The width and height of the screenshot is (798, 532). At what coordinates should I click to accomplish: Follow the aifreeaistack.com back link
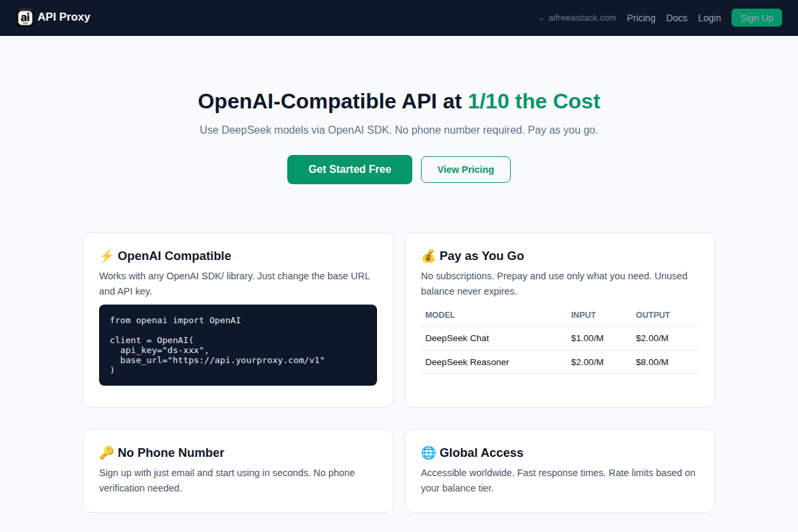(577, 18)
